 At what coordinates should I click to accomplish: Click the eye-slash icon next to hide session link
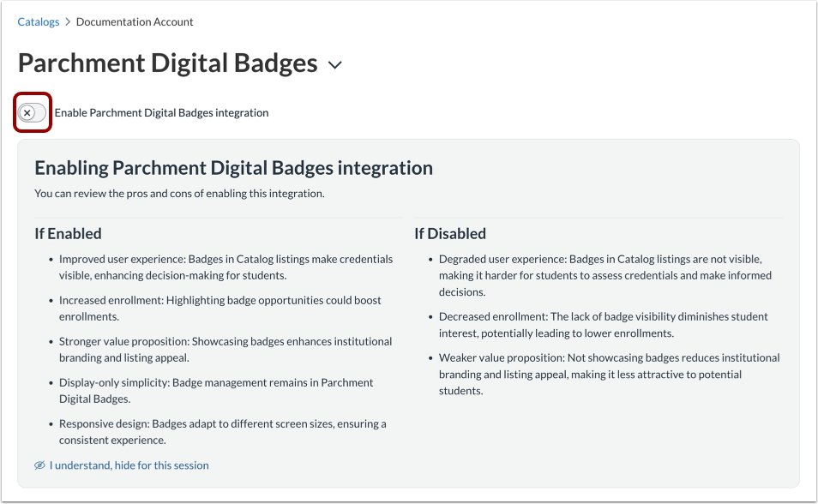39,465
